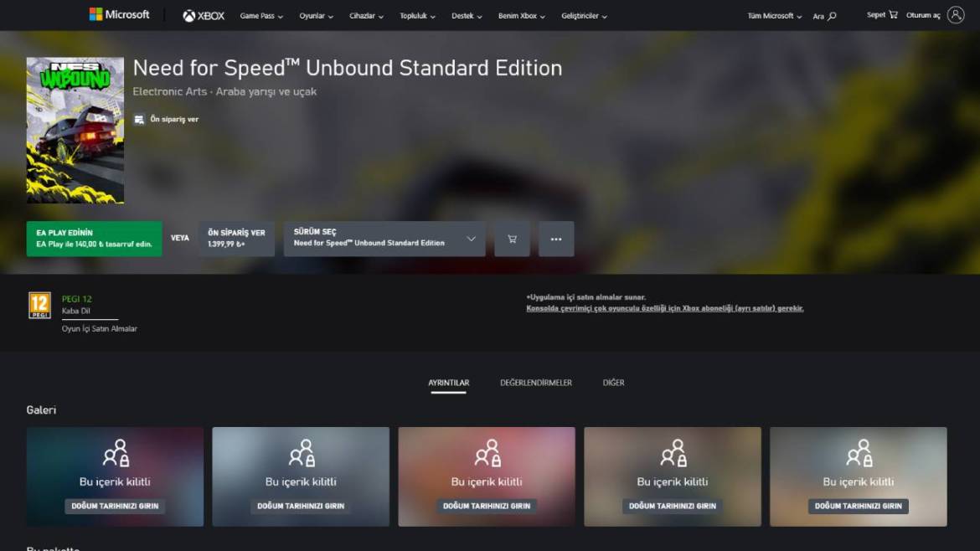Go to the Xbox logo home
Screen dimensions: 980x551
pos(204,16)
